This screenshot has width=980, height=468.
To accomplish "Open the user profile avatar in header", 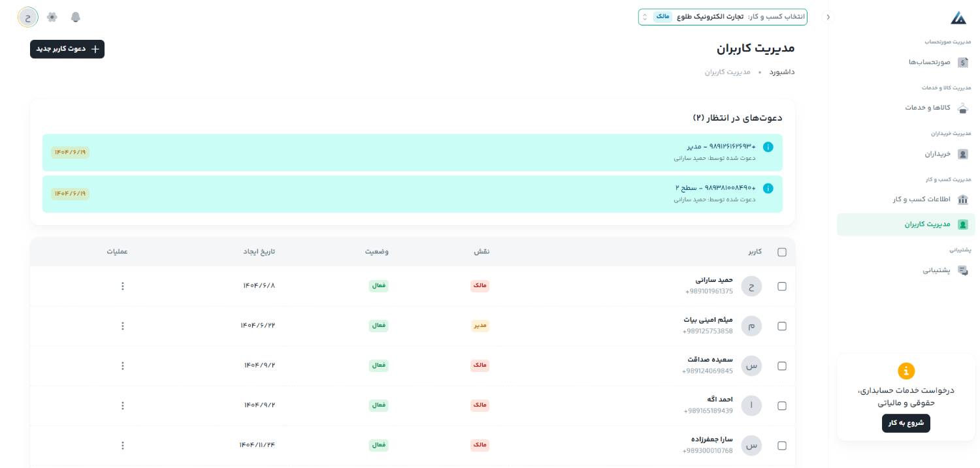I will [28, 17].
